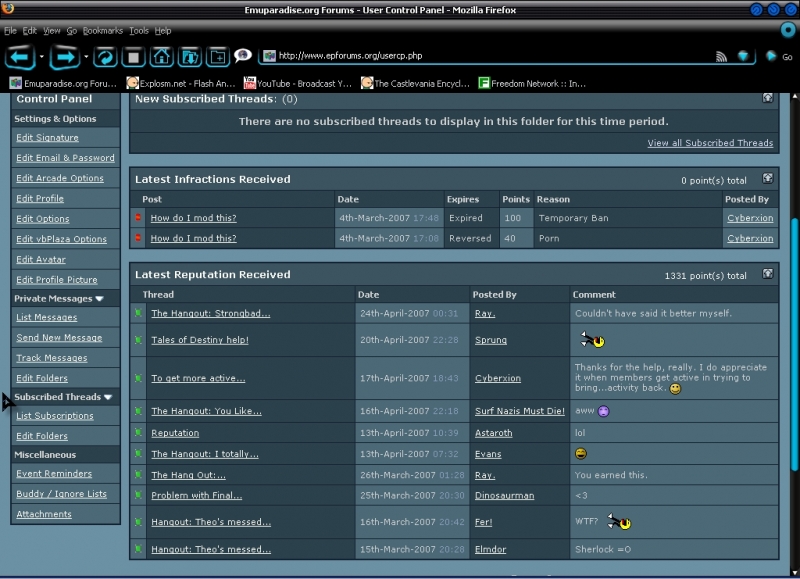The height and width of the screenshot is (579, 800).
Task: Open the View menu
Action: [52, 31]
